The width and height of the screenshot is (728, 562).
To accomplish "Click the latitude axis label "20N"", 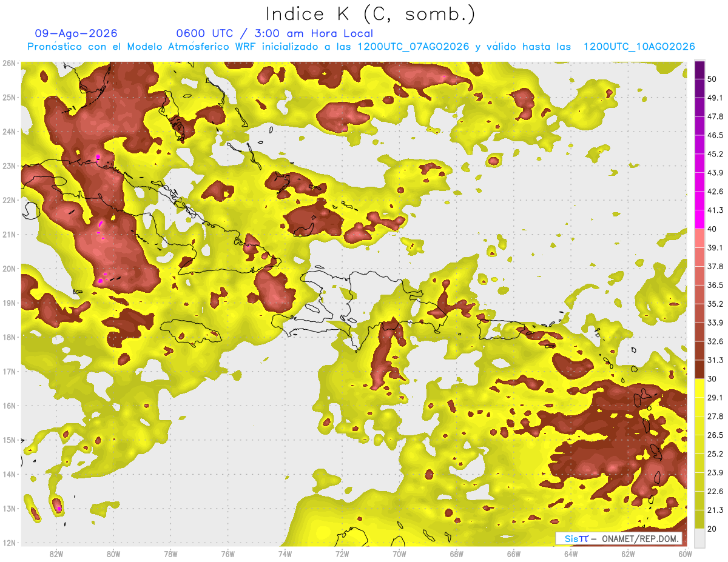I will [8, 269].
